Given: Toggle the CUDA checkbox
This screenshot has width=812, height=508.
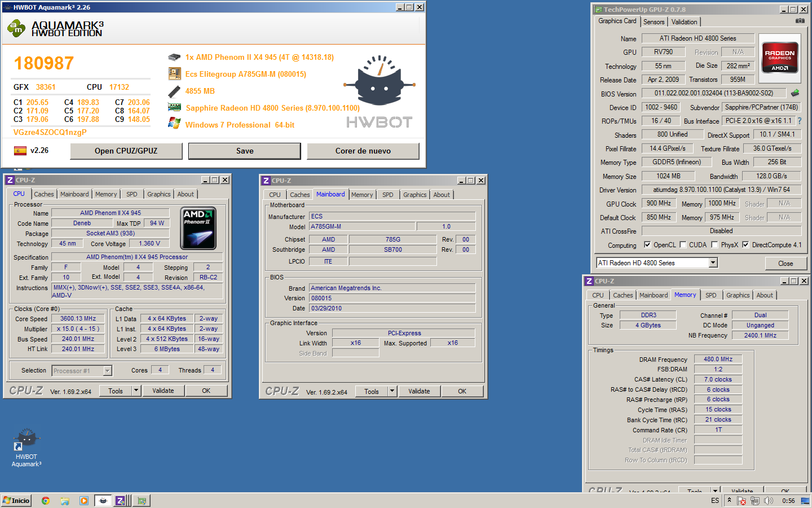Looking at the screenshot, I should 683,245.
